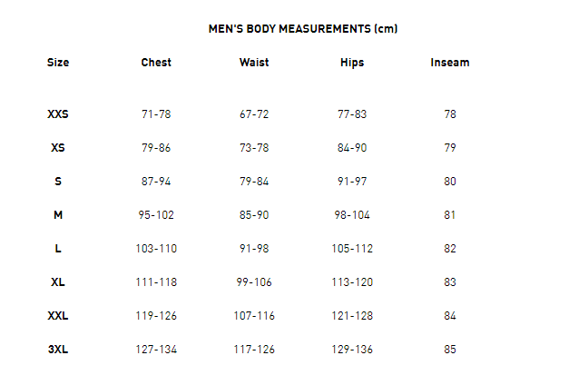Click chest value 95-102
Viewport: 588px width, 385px height.
[156, 215]
